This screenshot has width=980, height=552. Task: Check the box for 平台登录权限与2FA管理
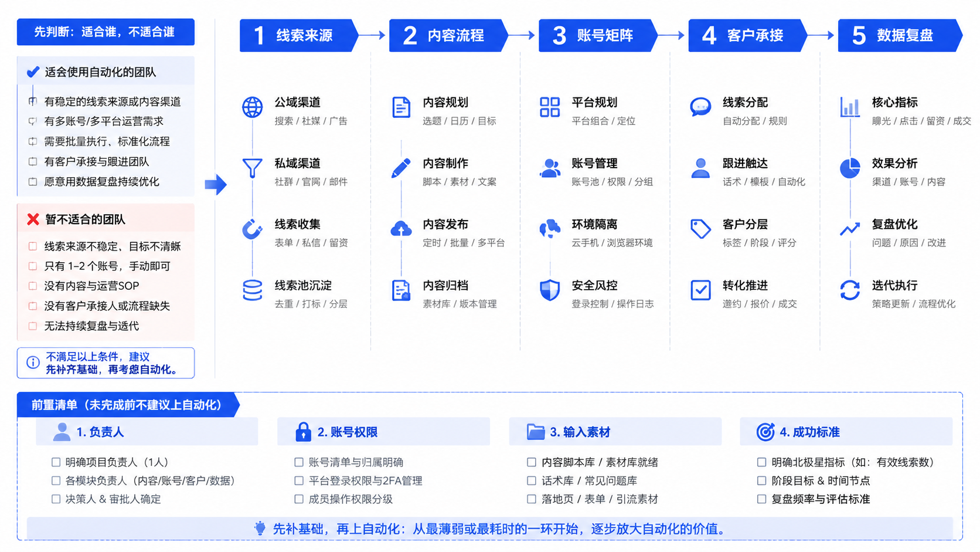pyautogui.click(x=299, y=480)
